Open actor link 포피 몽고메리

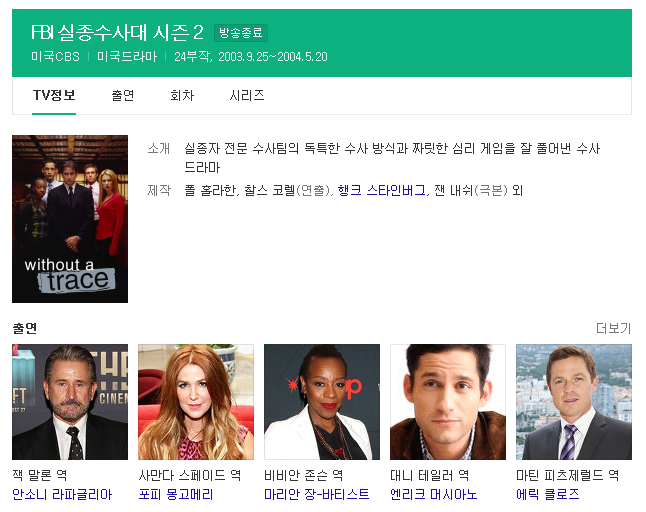click(x=176, y=494)
